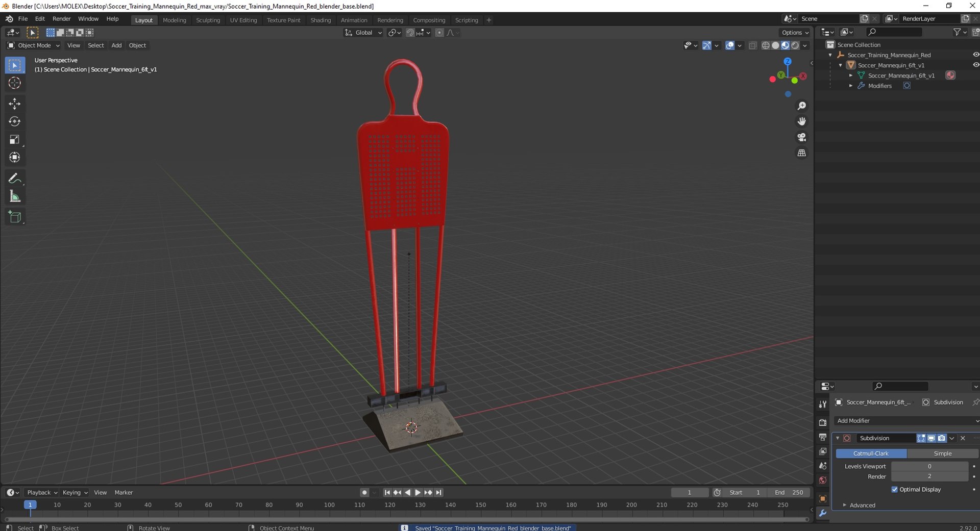Open the Scene properties tab
The image size is (980, 531).
822,466
